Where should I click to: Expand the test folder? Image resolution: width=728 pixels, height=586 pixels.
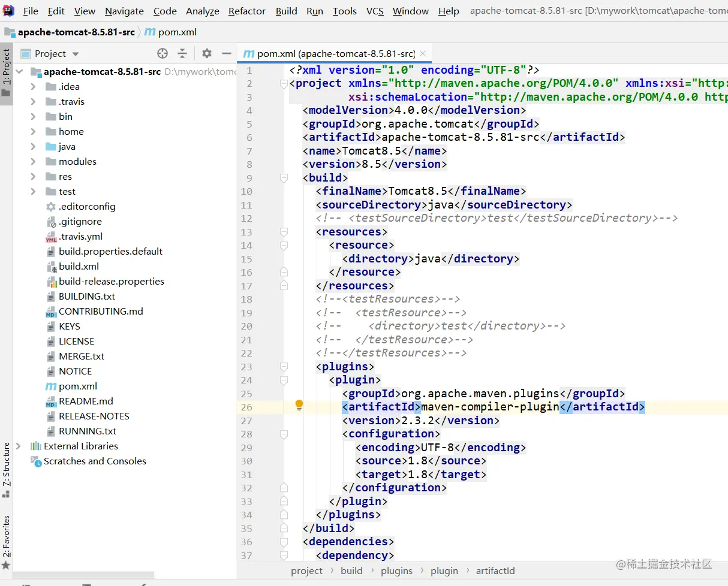pyautogui.click(x=34, y=191)
